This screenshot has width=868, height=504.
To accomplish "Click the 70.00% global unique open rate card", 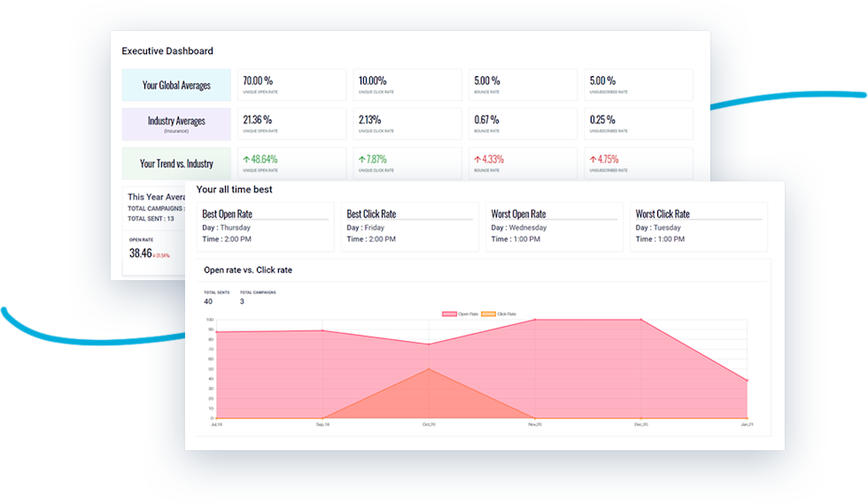I will pyautogui.click(x=292, y=85).
